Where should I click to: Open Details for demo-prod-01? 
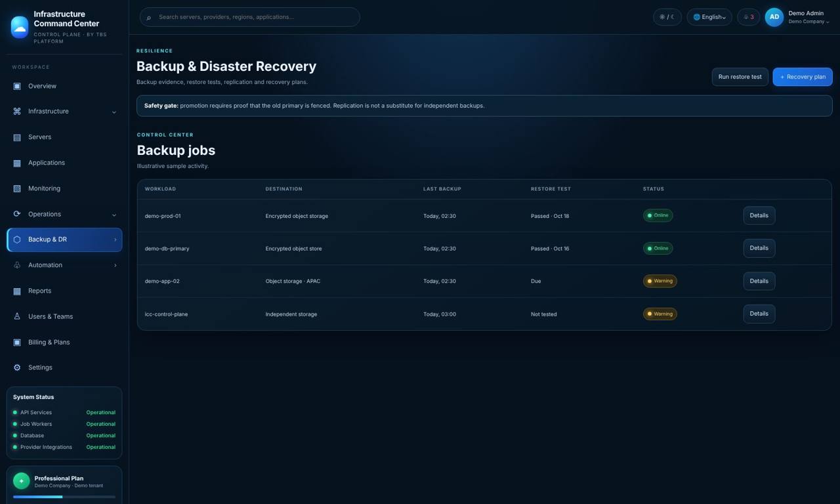(x=759, y=215)
